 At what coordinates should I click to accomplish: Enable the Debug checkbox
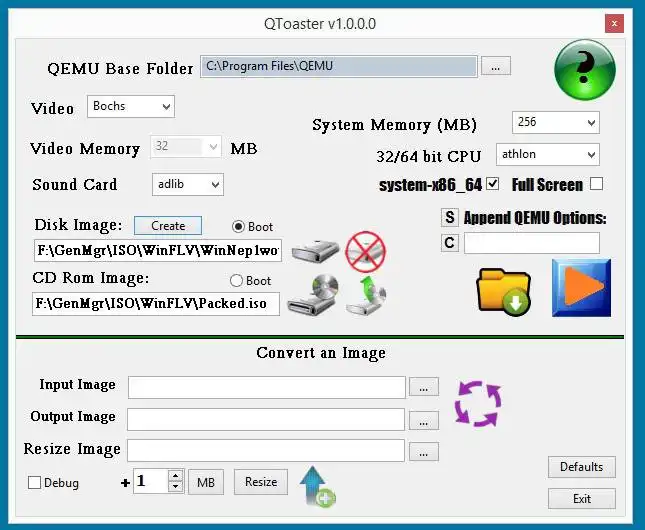[x=34, y=482]
